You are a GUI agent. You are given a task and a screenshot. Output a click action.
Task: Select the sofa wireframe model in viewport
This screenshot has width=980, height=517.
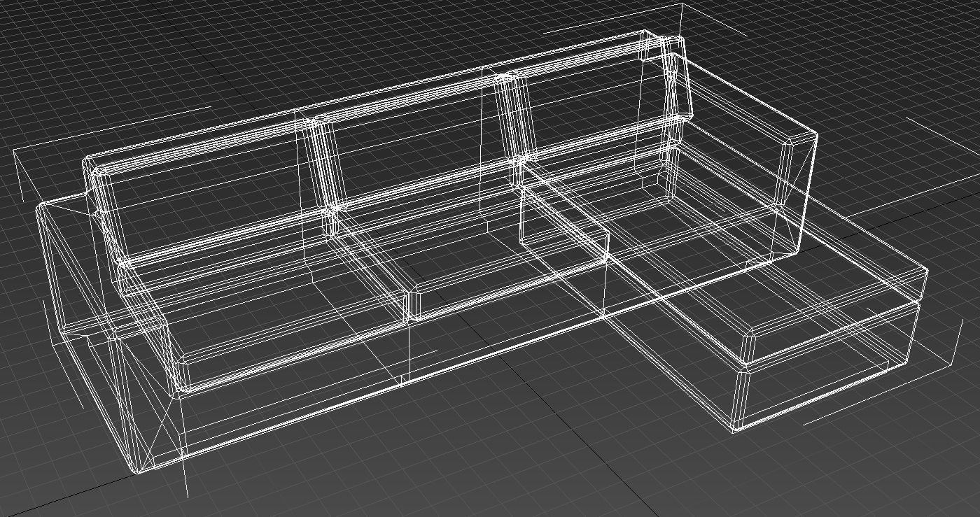coord(483,252)
